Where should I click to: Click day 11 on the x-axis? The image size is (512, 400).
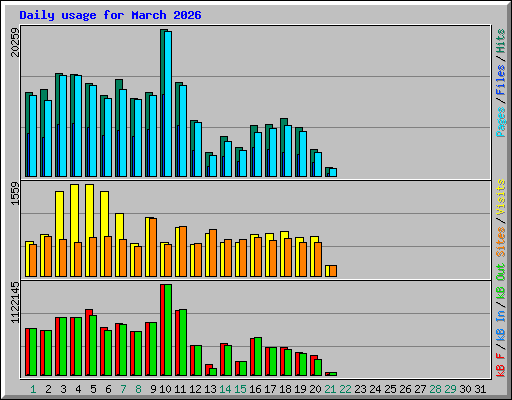coord(180,389)
